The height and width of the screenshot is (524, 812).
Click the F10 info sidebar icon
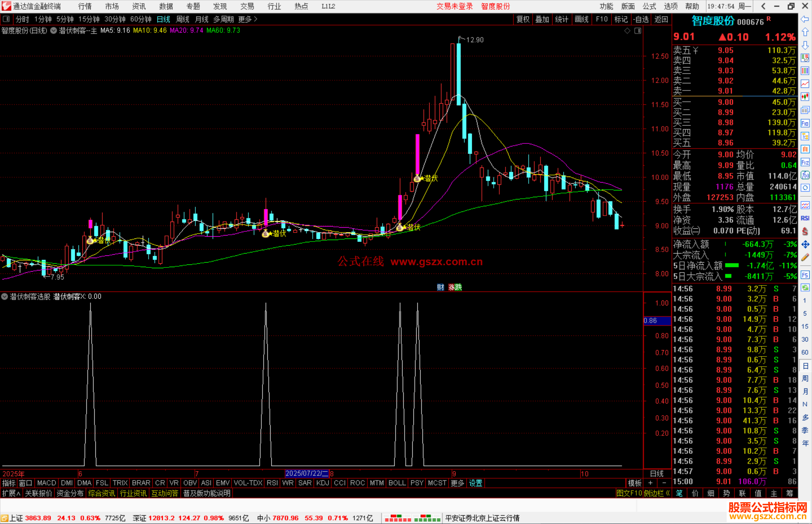805,123
